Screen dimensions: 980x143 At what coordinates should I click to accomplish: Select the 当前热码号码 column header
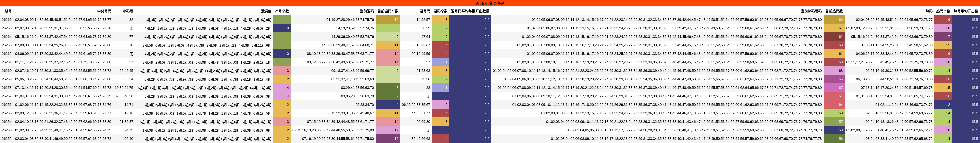tap(811, 11)
